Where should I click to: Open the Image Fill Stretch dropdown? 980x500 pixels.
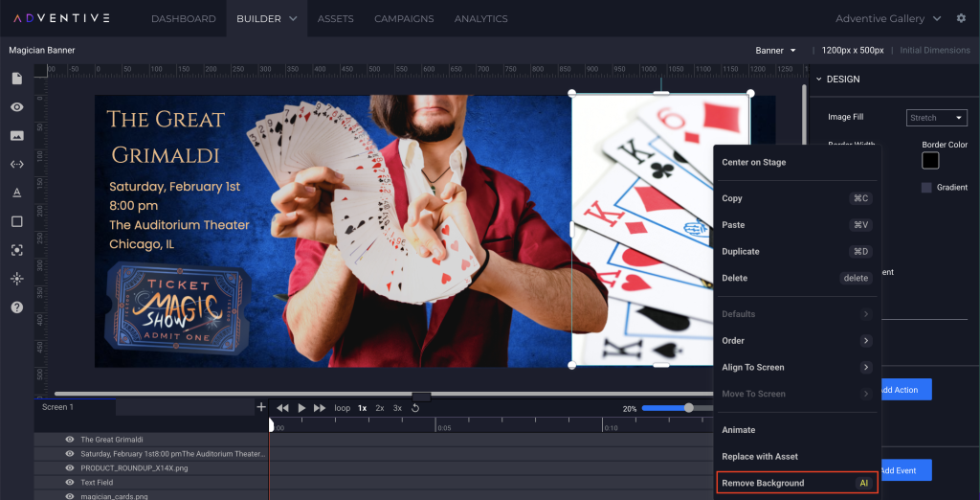[937, 118]
